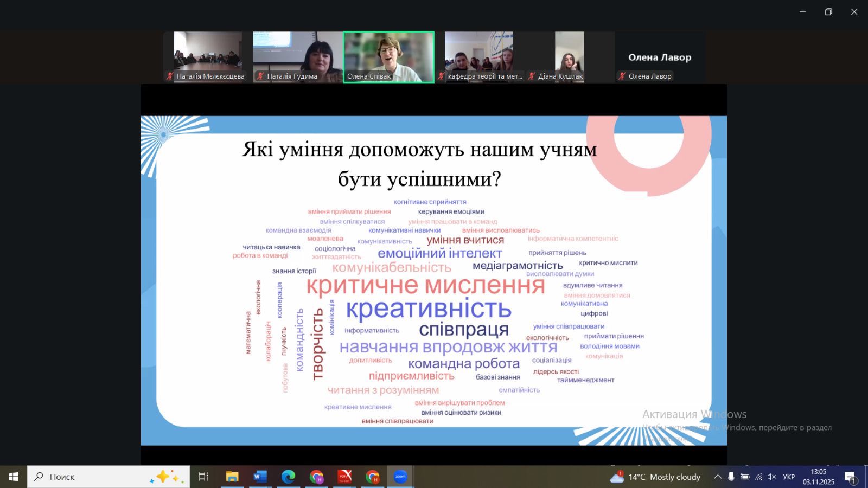Open the notification center icon

pos(850,477)
